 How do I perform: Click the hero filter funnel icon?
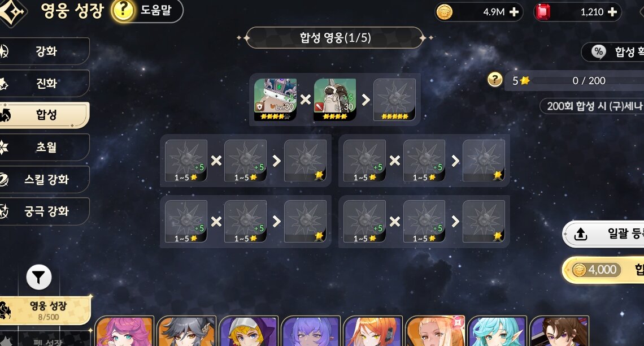(x=39, y=278)
